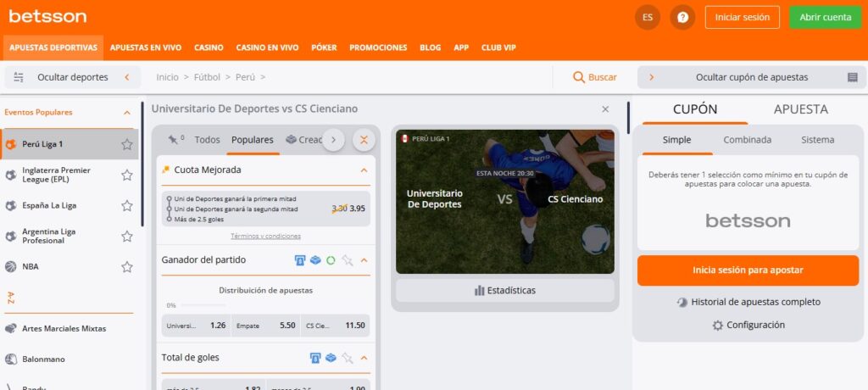This screenshot has height=390, width=868.
Task: Switch to Todos markets tab
Action: (207, 140)
